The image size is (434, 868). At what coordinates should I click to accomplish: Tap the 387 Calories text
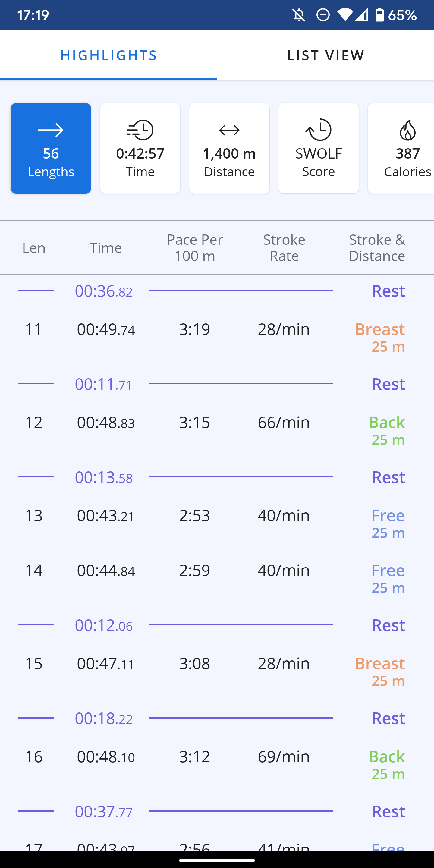point(408,162)
